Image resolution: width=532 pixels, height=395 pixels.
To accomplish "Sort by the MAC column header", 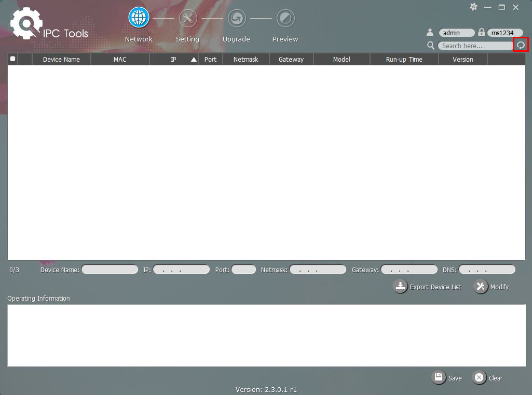I will pyautogui.click(x=120, y=60).
